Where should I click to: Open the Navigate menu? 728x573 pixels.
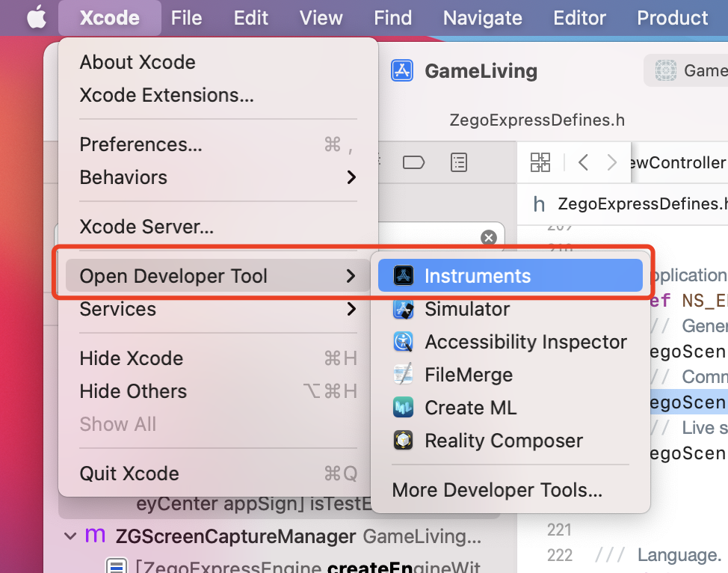pyautogui.click(x=481, y=17)
